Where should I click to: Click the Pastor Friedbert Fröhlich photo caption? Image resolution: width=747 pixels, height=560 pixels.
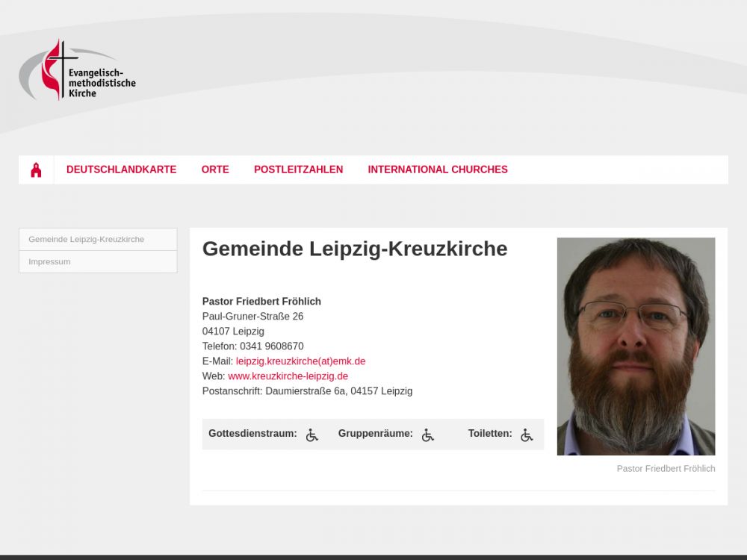pyautogui.click(x=666, y=469)
